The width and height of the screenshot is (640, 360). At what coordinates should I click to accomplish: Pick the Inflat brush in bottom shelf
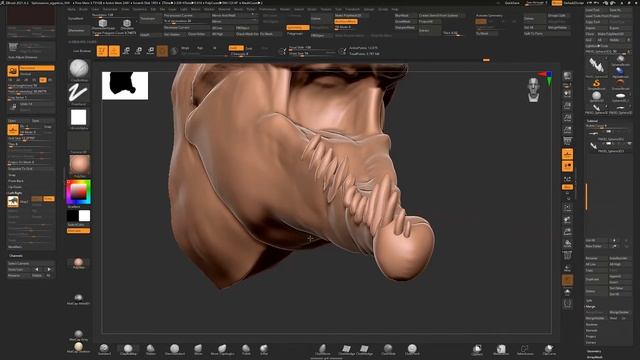pos(264,349)
